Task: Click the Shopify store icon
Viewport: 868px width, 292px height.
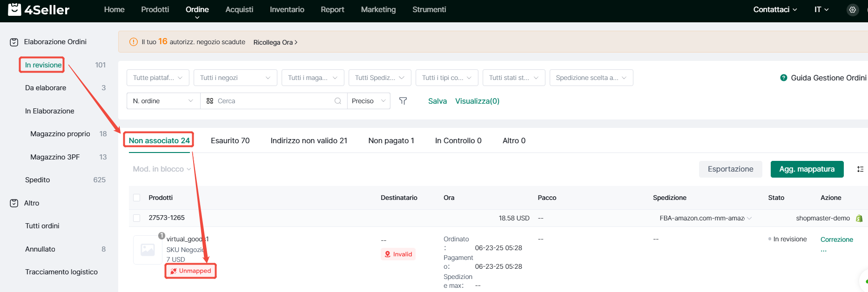Action: pyautogui.click(x=859, y=218)
